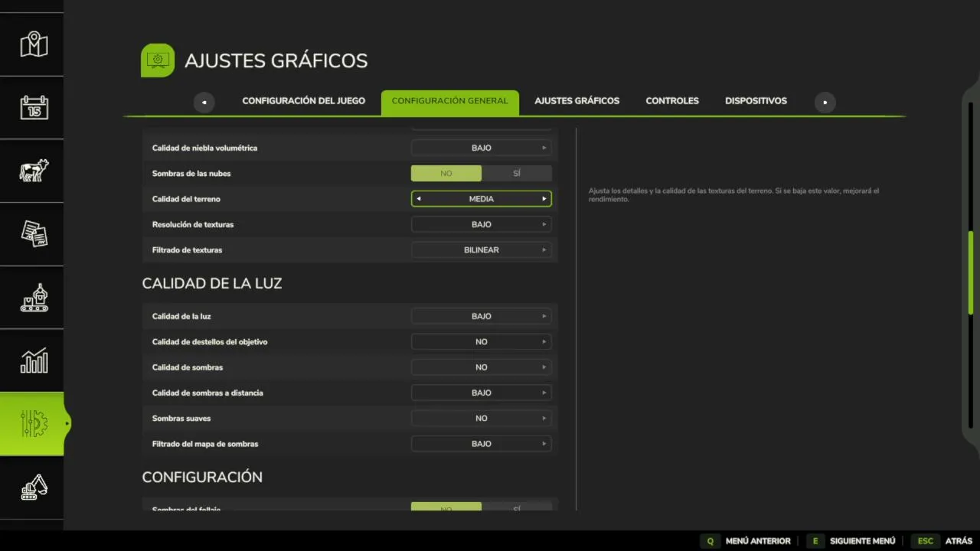
Task: Switch to Ajustes gráficos tab
Action: [577, 101]
